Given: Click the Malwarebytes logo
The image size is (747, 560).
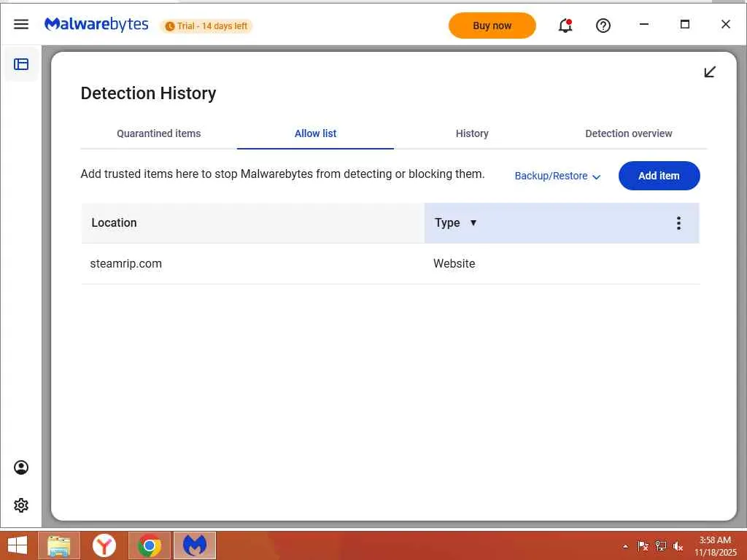Looking at the screenshot, I should (x=96, y=24).
